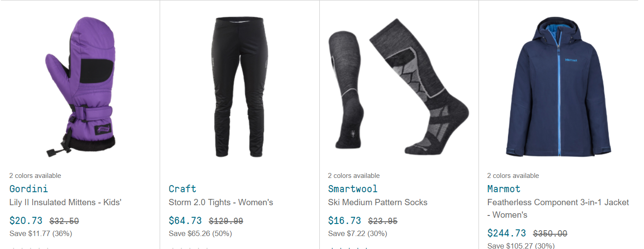Viewport: 644px width, 249px height.
Task: Click the Save $65.26 (50%) text
Action: pyautogui.click(x=200, y=233)
